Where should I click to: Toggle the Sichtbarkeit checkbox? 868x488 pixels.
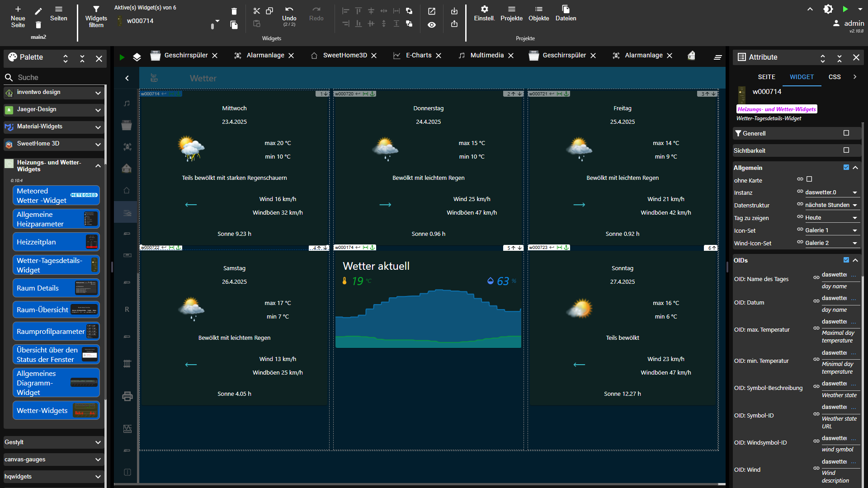[846, 150]
